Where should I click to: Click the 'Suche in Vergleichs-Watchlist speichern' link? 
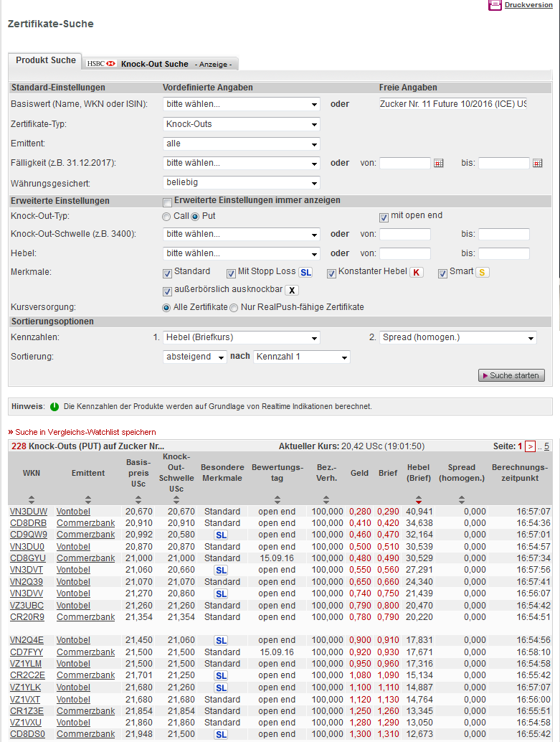(85, 432)
